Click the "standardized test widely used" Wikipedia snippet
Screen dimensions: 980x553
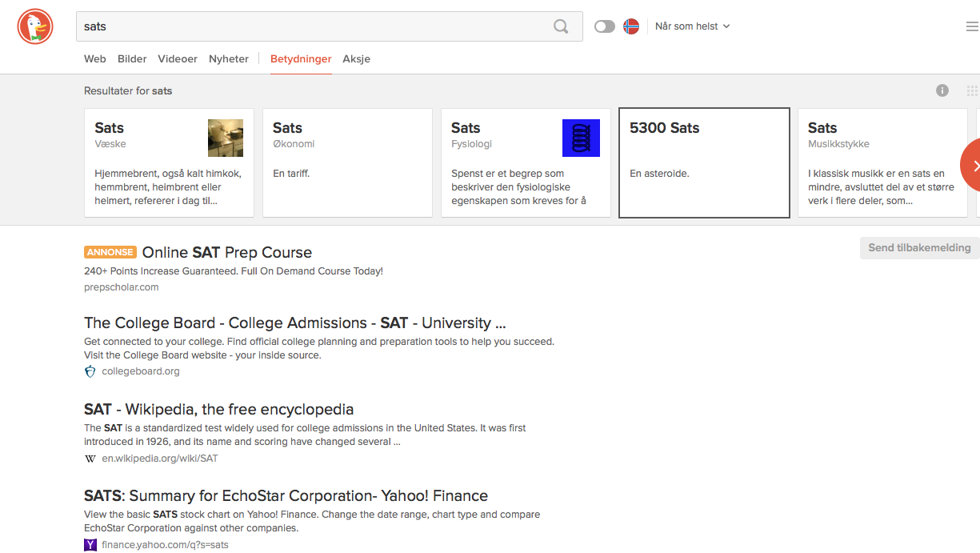click(x=305, y=435)
